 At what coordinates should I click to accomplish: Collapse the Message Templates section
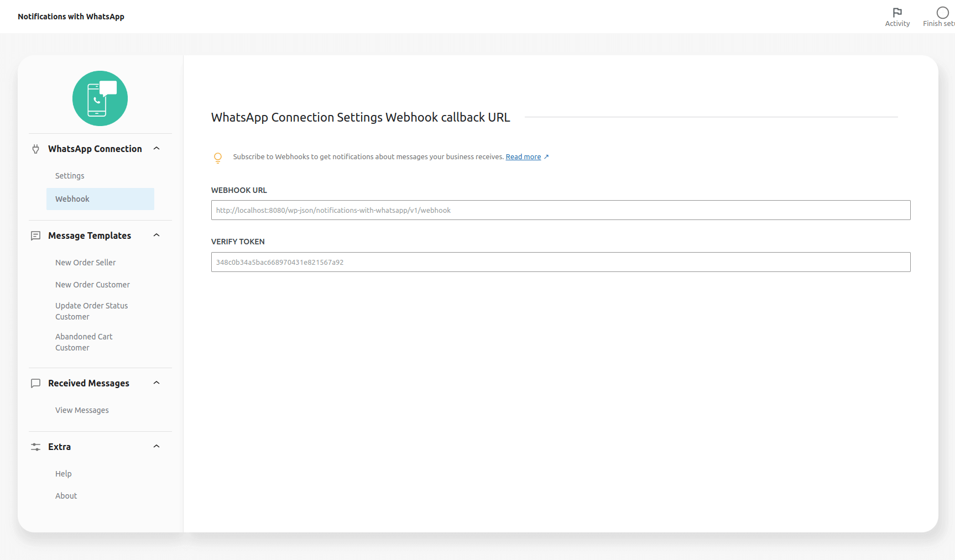(x=156, y=235)
